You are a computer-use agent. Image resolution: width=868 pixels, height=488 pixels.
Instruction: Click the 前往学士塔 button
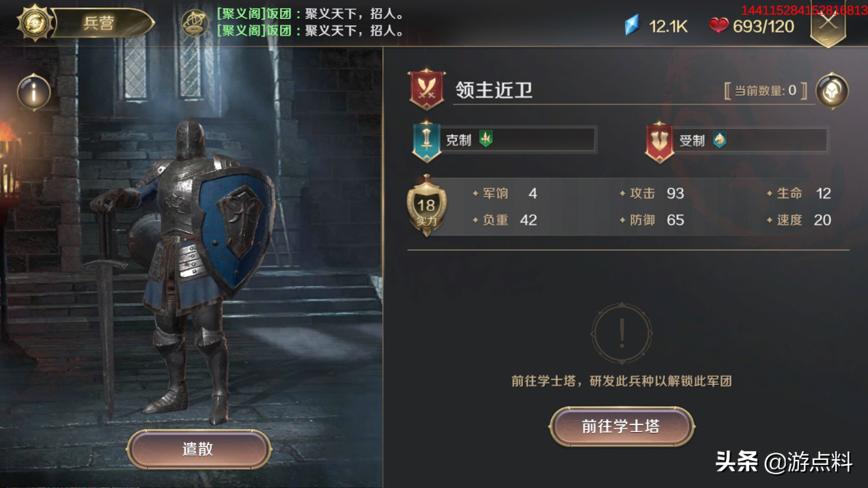click(621, 427)
